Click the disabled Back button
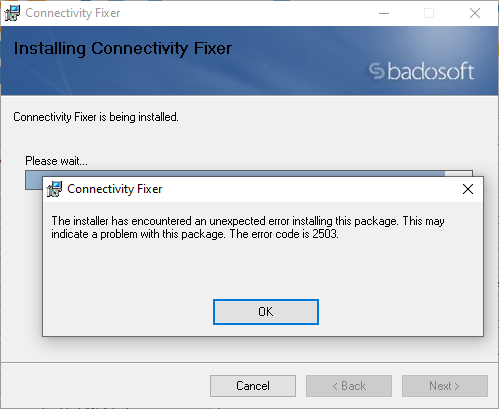The image size is (499, 409). click(349, 386)
